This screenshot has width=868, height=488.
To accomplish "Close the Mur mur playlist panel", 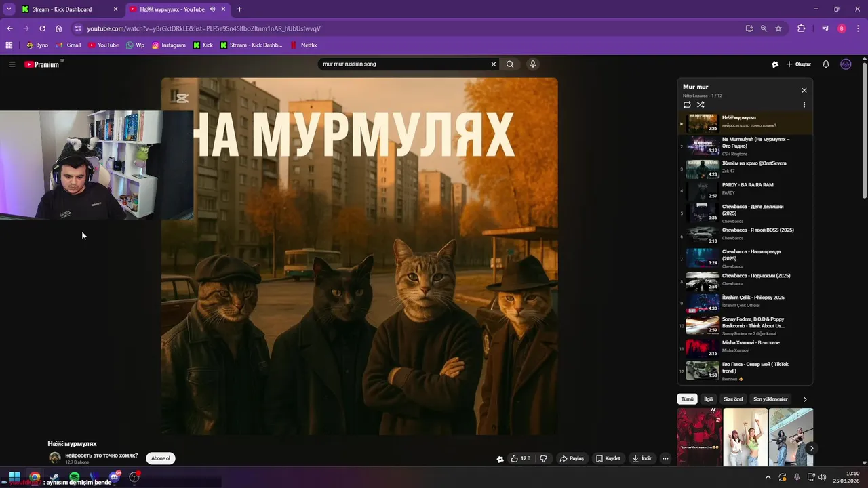I will [804, 90].
